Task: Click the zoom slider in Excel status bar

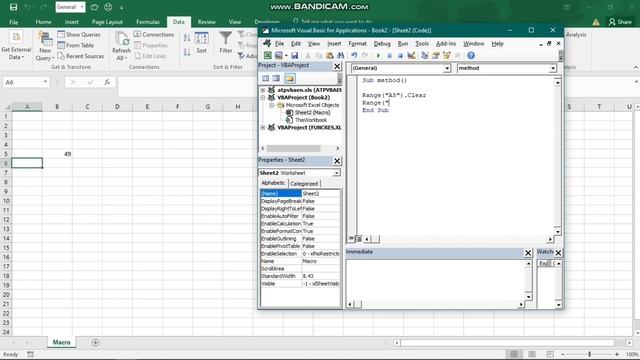Action: click(589, 354)
